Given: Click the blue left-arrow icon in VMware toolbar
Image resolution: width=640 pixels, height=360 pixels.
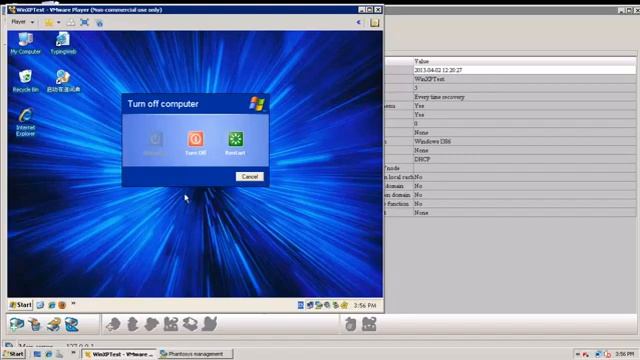Looking at the screenshot, I should pos(358,22).
